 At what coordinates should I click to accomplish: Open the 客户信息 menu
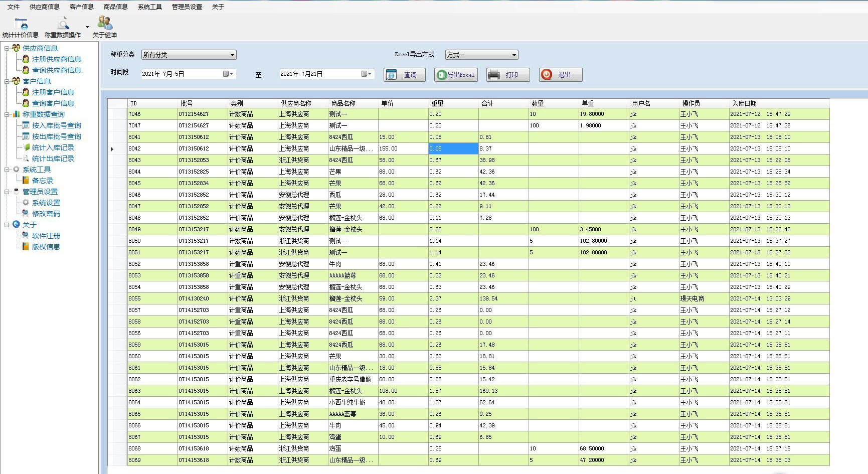(82, 7)
